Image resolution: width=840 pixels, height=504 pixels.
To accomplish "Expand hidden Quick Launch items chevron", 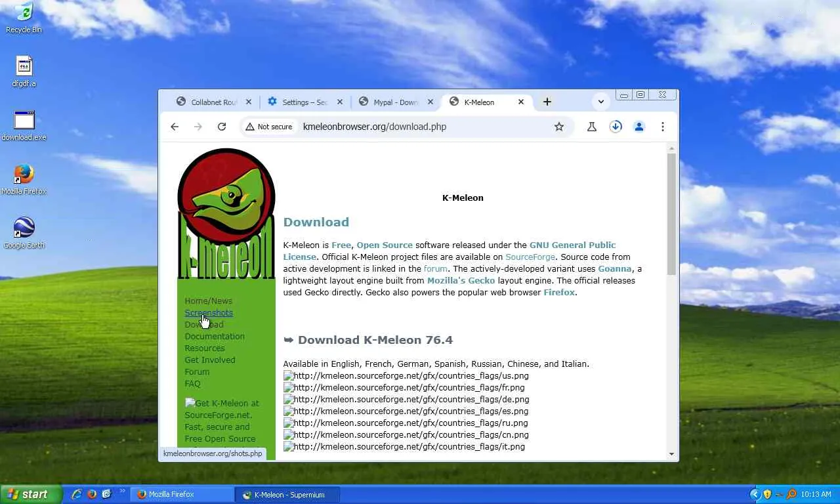I will (x=122, y=492).
